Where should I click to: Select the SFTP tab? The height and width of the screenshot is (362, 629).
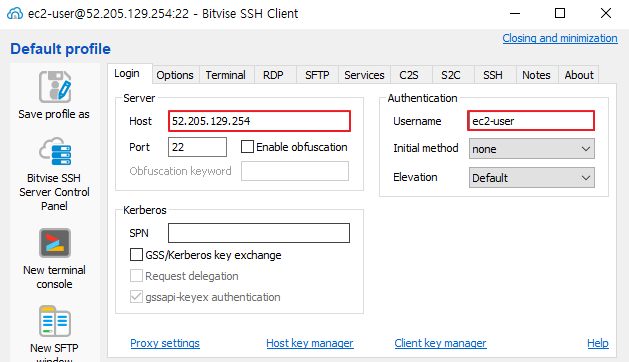(x=317, y=75)
